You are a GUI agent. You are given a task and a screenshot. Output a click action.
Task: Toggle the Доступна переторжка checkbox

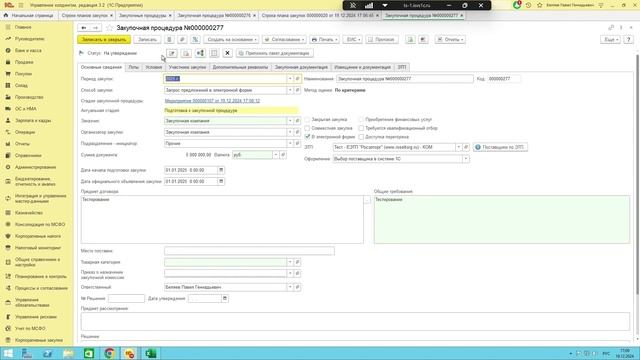(361, 137)
